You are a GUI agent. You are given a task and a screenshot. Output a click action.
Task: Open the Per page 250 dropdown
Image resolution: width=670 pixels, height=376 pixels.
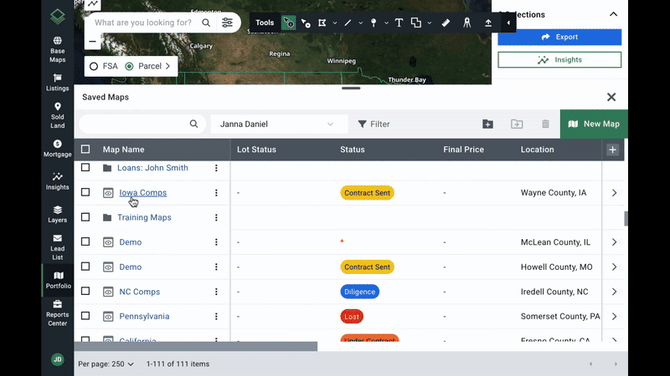(x=106, y=364)
